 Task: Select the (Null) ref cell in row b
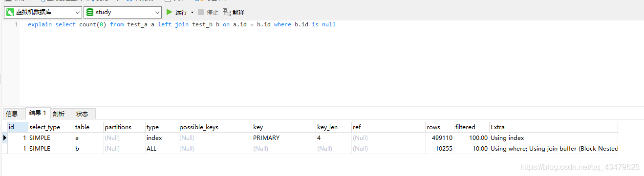tap(388, 148)
